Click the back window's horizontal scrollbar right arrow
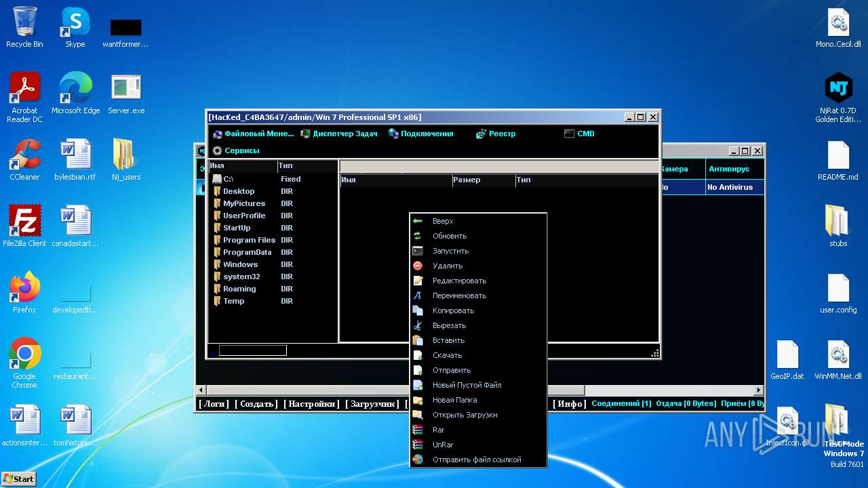Image resolution: width=868 pixels, height=488 pixels. (759, 390)
